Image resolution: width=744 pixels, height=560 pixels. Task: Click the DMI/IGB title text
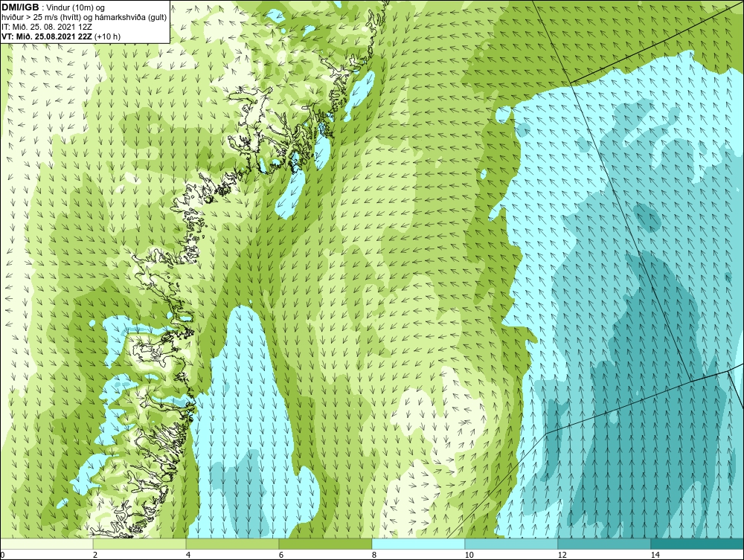point(20,7)
